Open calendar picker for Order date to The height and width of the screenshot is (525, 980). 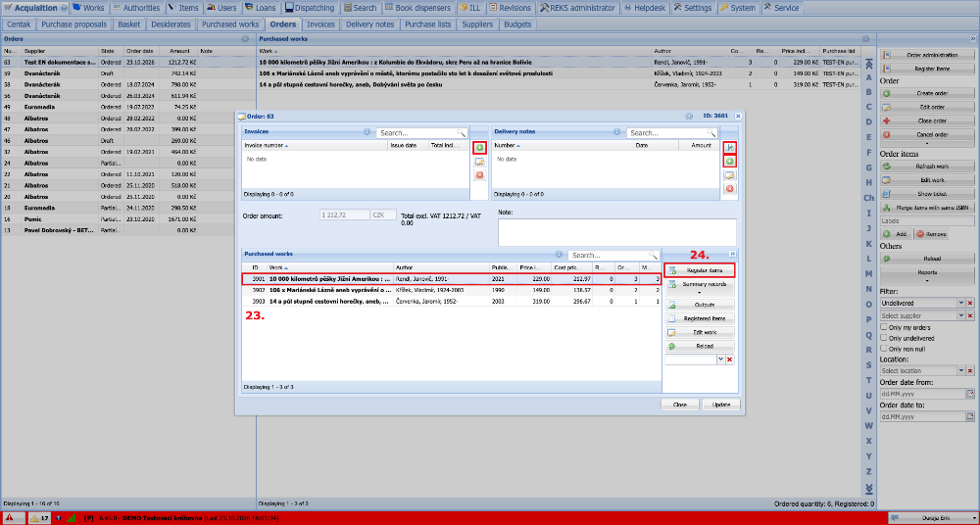coord(970,416)
